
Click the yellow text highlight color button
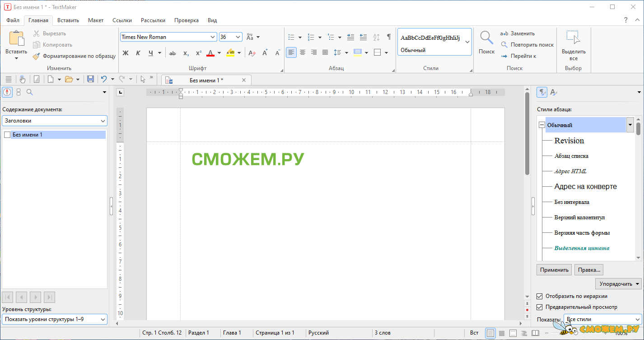tap(231, 53)
